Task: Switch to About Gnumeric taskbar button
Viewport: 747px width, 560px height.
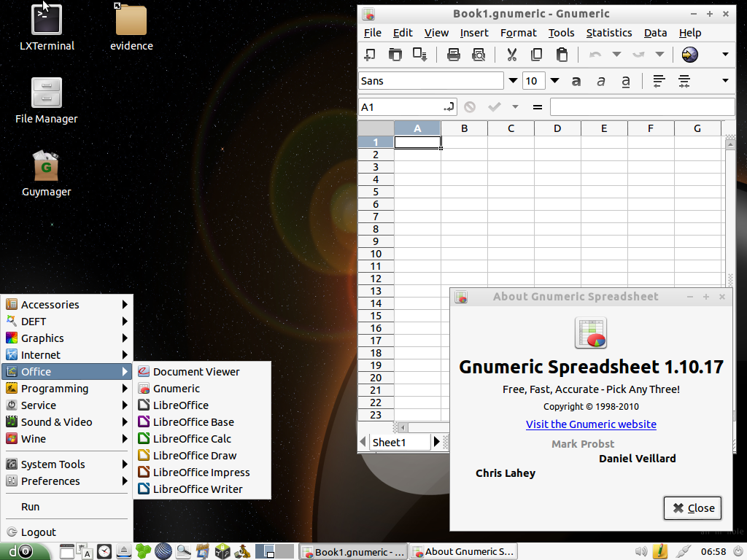Action: pyautogui.click(x=464, y=551)
